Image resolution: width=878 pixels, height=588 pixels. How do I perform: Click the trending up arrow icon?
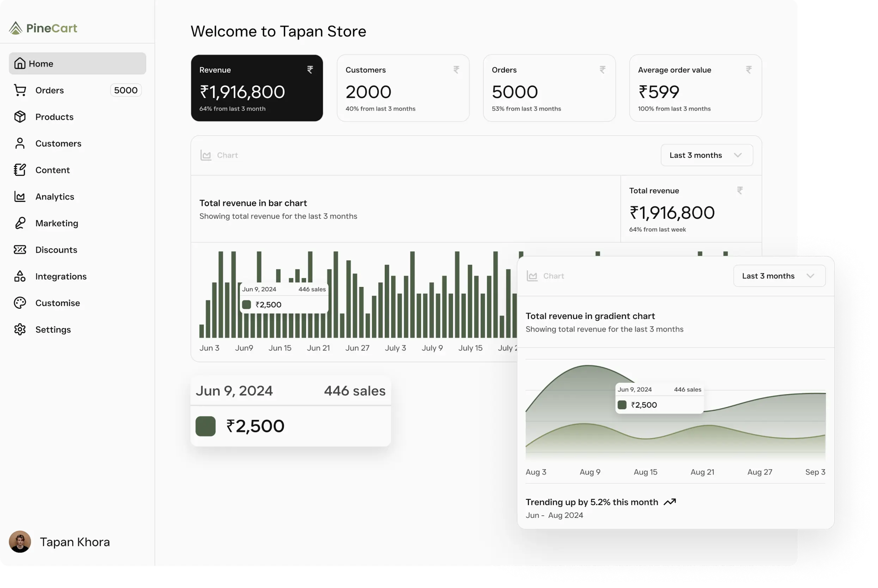pyautogui.click(x=670, y=502)
